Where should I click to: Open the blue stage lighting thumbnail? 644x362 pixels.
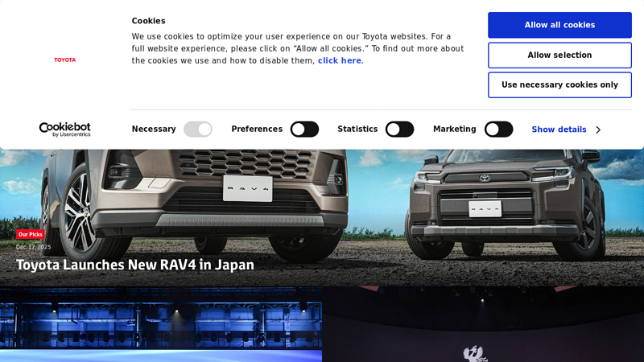(161, 324)
